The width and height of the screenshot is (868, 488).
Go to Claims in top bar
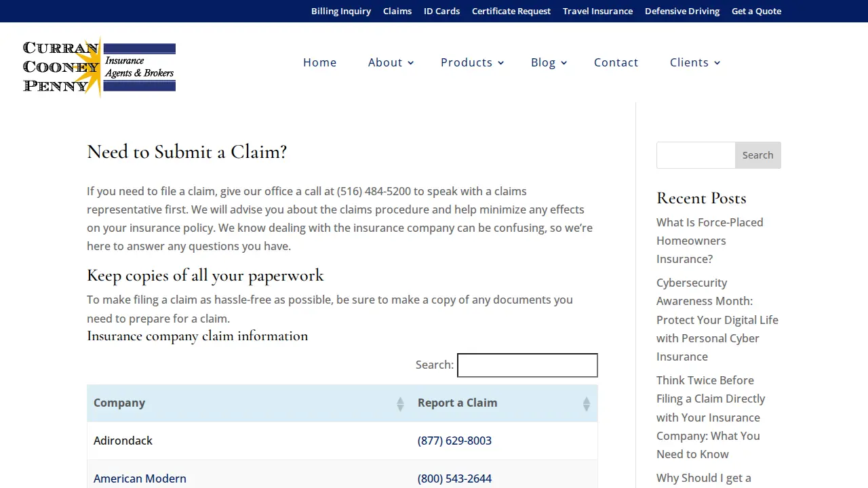tap(397, 11)
